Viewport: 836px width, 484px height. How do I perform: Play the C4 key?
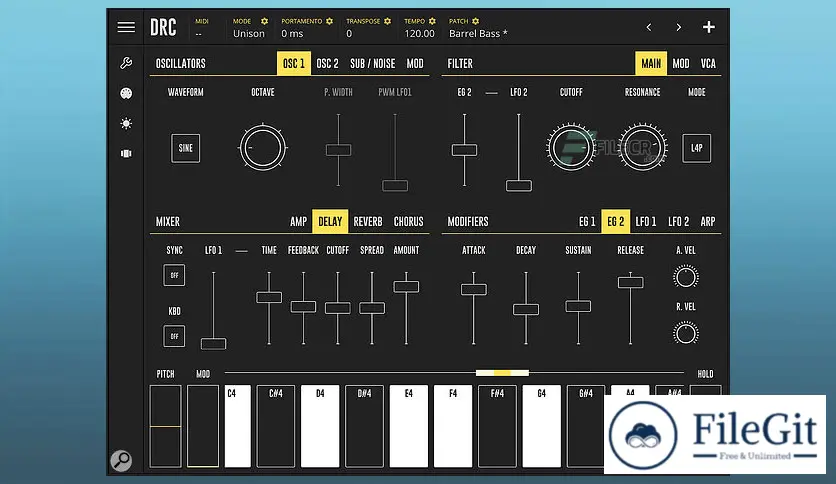point(238,426)
